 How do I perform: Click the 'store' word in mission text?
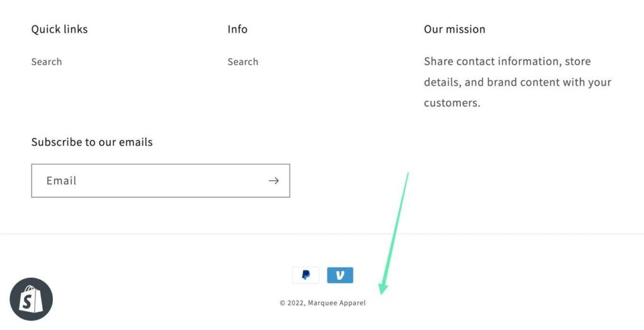(x=578, y=62)
